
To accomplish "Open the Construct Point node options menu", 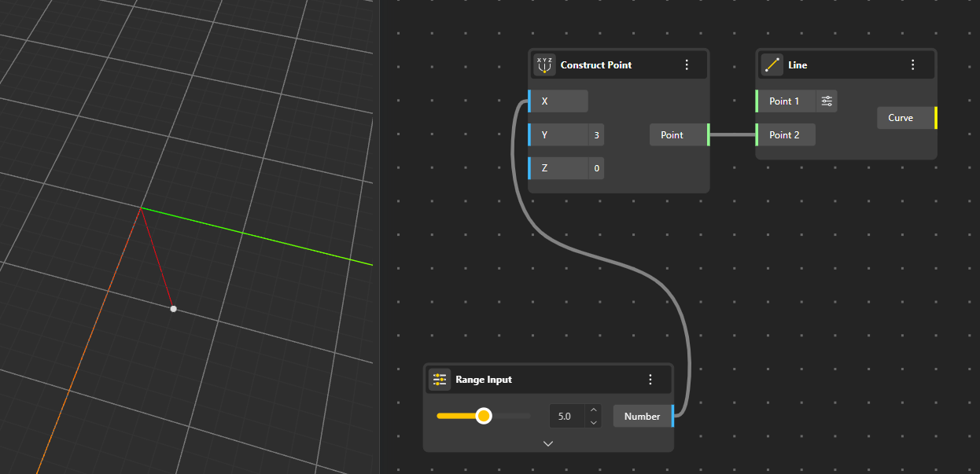I will tap(687, 65).
